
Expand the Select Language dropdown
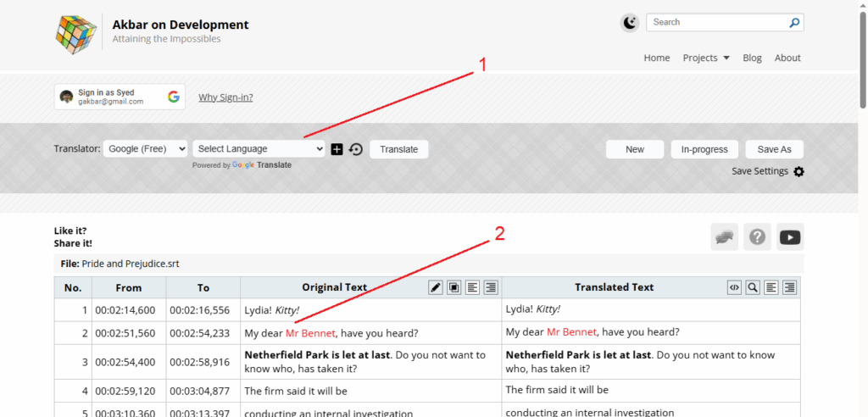(259, 149)
